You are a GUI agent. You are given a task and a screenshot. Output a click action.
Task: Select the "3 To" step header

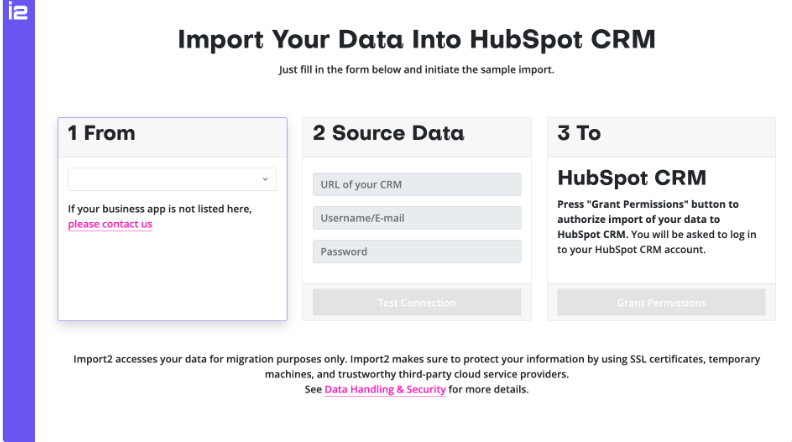(579, 133)
